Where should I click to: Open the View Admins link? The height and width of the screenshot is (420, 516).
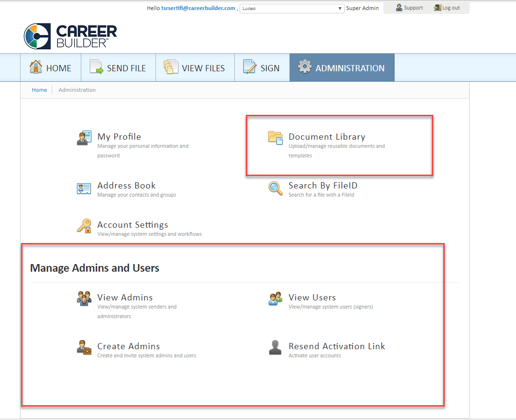pos(125,297)
